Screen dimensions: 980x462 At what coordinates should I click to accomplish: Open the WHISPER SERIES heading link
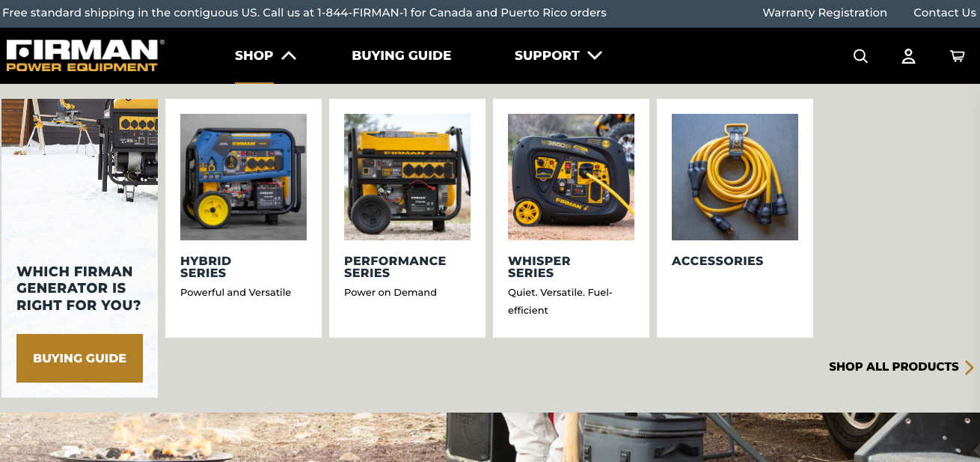(539, 267)
